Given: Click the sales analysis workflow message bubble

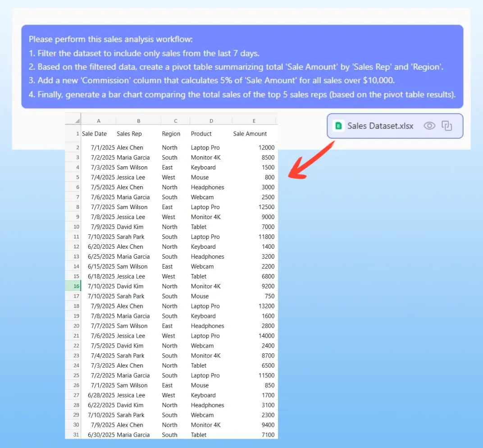Looking at the screenshot, I should click(242, 67).
